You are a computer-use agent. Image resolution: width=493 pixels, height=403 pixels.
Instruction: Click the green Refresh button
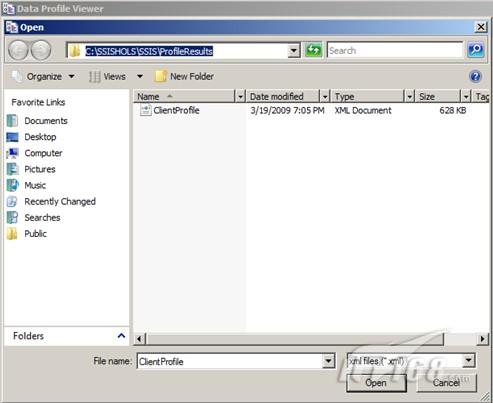click(313, 50)
